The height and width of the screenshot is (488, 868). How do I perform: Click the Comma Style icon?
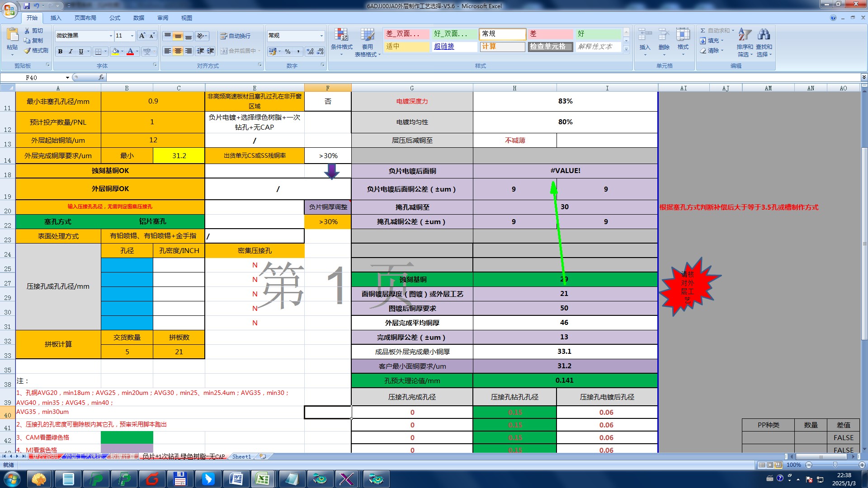[x=298, y=52]
